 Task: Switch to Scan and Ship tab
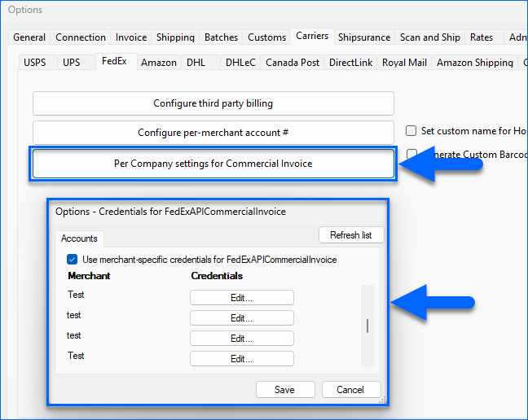point(429,37)
